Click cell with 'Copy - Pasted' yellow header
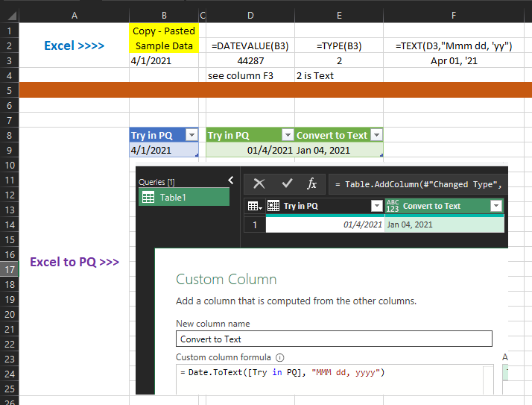The image size is (532, 405). click(164, 31)
